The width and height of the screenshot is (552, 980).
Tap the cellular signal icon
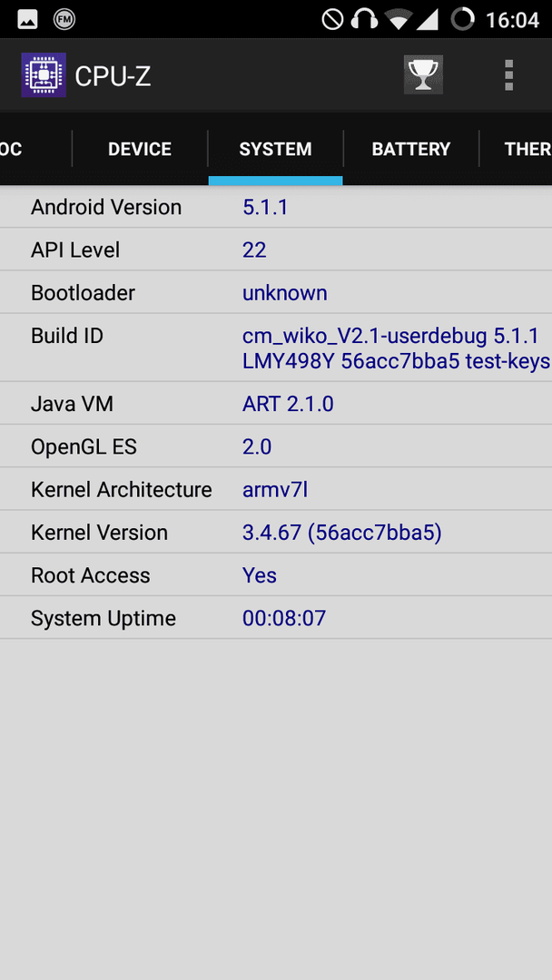(x=427, y=20)
